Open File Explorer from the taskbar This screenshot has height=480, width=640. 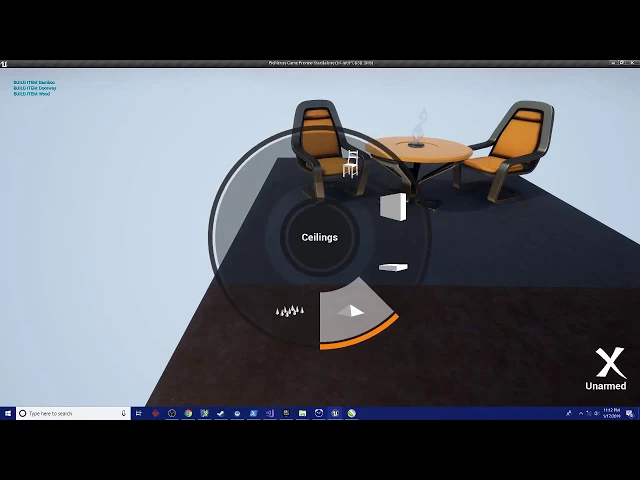(302, 413)
